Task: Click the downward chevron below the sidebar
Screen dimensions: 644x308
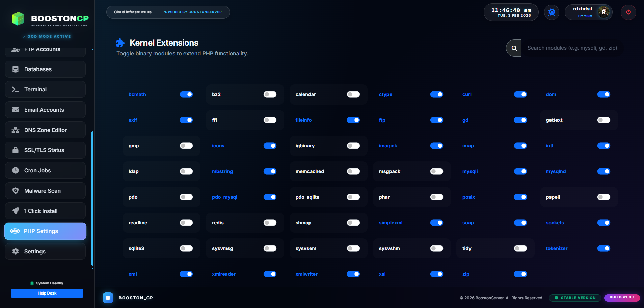Action: 92,268
